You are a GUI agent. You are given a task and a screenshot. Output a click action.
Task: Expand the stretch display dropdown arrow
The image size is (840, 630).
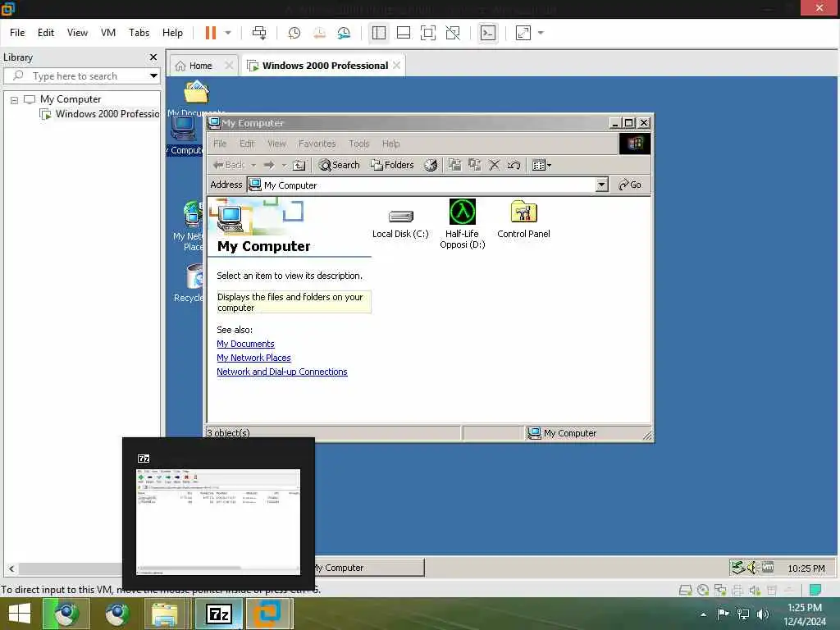(x=541, y=33)
